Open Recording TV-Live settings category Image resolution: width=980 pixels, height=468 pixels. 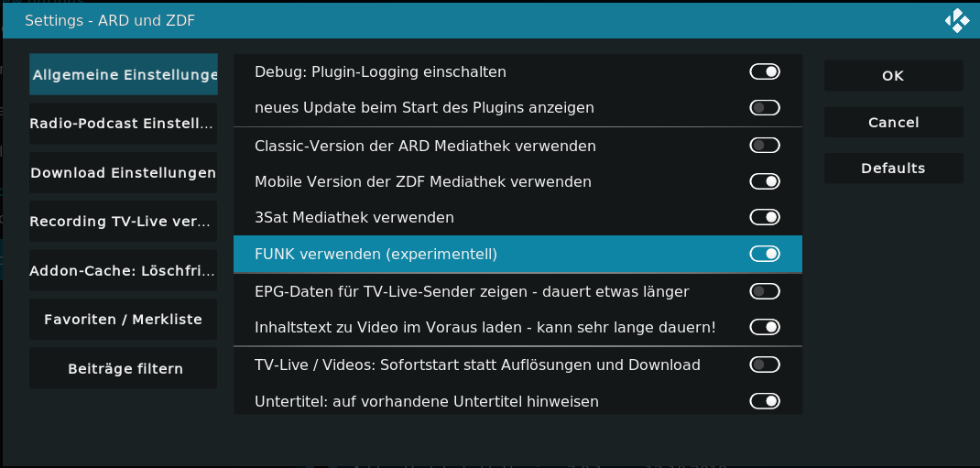(123, 222)
